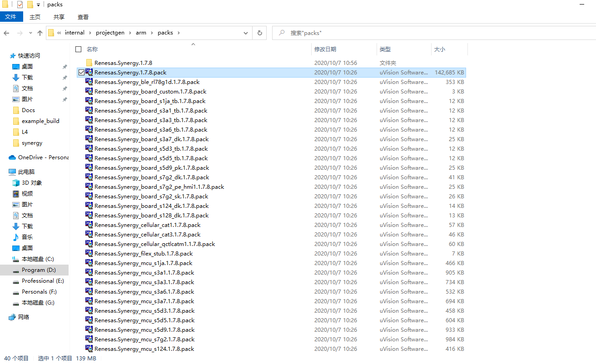Select the Renesas.Synergy_board_s5d9_pk.1.7.8.pack file icon
This screenshot has height=364, width=596.
point(89,168)
